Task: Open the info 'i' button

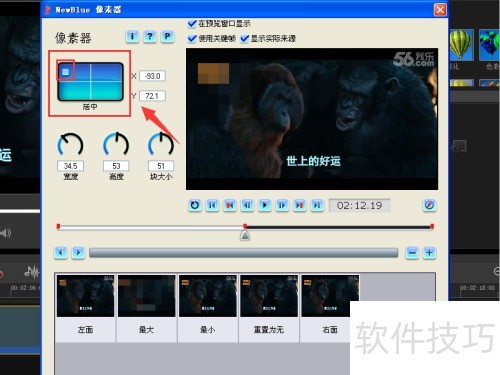Action: tap(132, 36)
